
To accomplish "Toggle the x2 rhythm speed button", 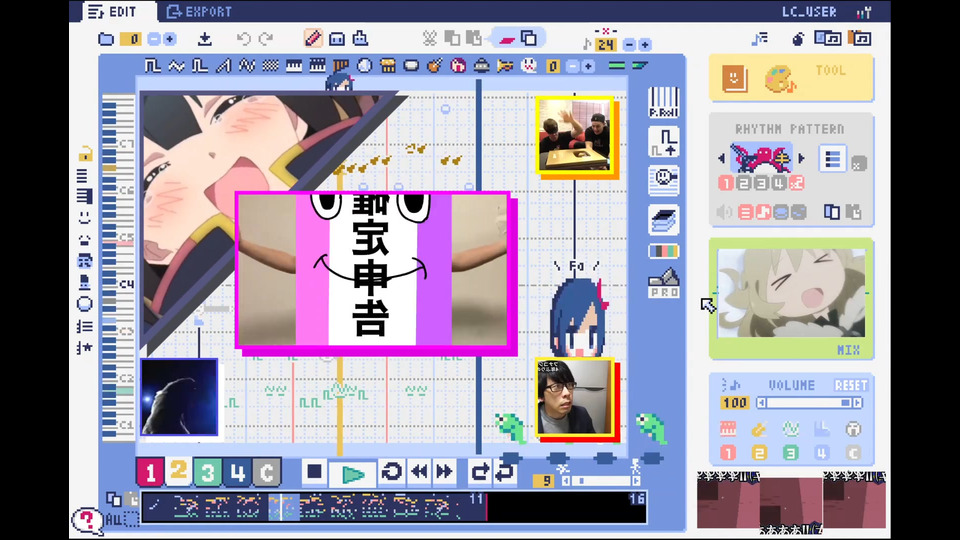I will 797,183.
